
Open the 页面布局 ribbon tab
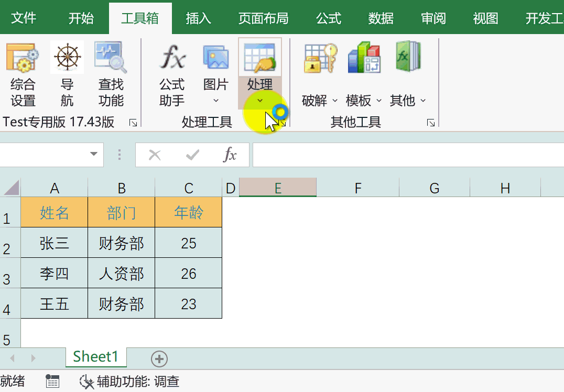[263, 18]
